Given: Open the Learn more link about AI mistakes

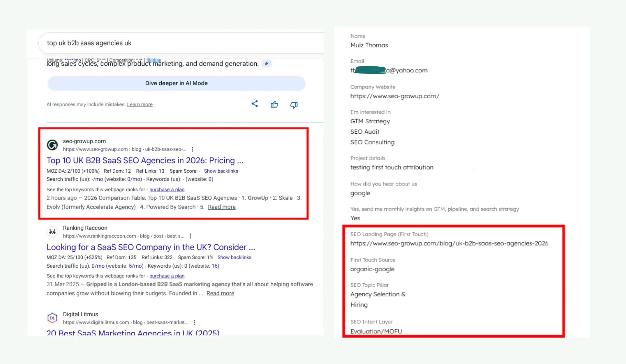Looking at the screenshot, I should pos(140,104).
